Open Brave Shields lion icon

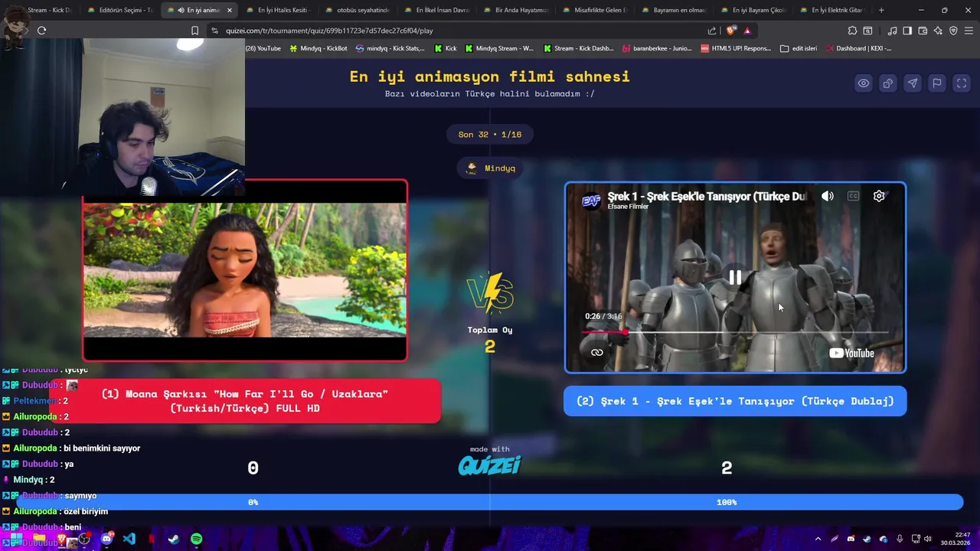tap(732, 31)
